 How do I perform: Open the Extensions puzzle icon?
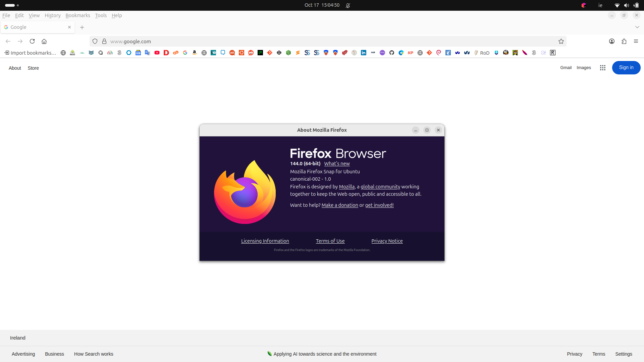click(624, 41)
